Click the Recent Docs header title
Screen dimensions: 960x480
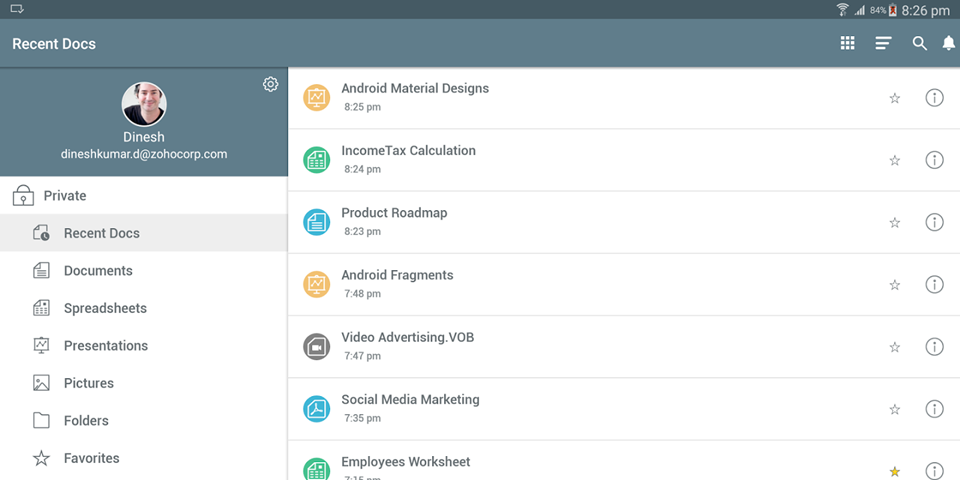pyautogui.click(x=54, y=44)
